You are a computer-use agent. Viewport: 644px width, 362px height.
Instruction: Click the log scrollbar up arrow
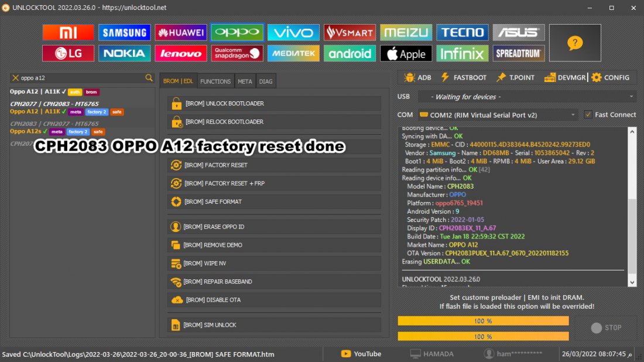coord(632,132)
